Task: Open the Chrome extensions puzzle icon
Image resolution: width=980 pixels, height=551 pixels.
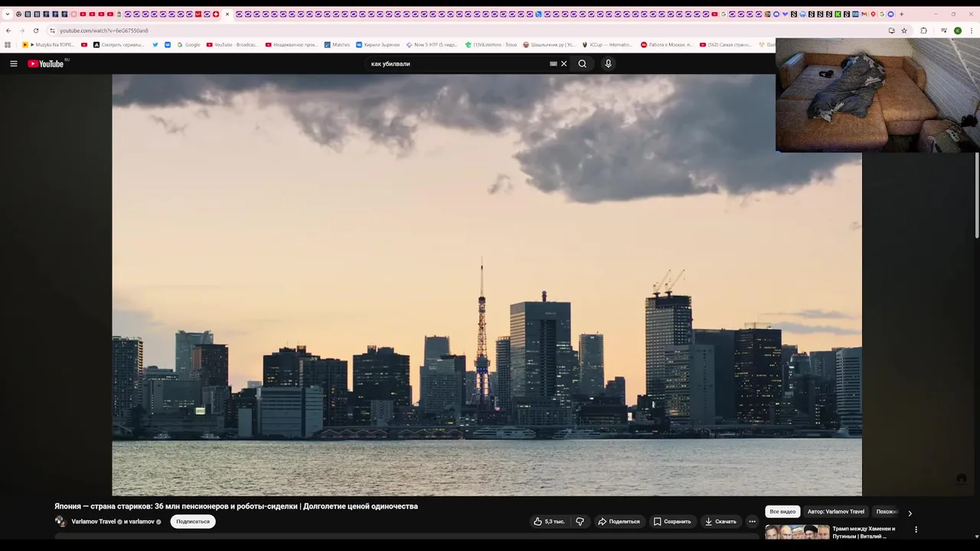Action: [923, 31]
